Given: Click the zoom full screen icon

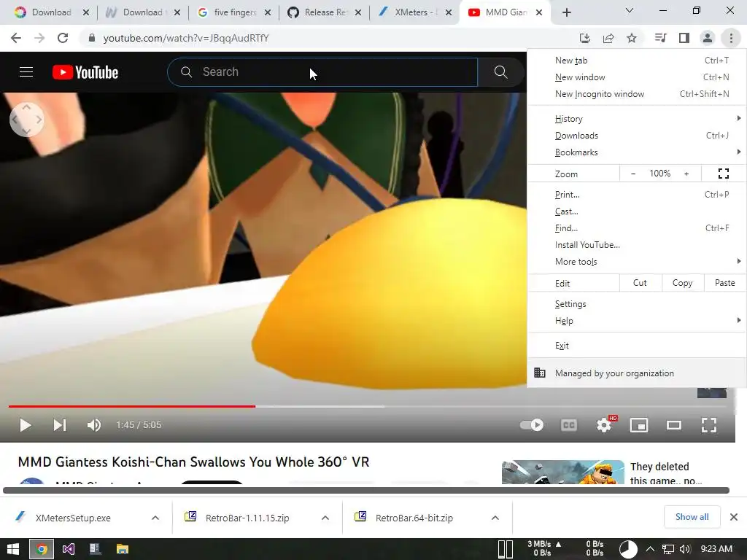Looking at the screenshot, I should pos(724,174).
